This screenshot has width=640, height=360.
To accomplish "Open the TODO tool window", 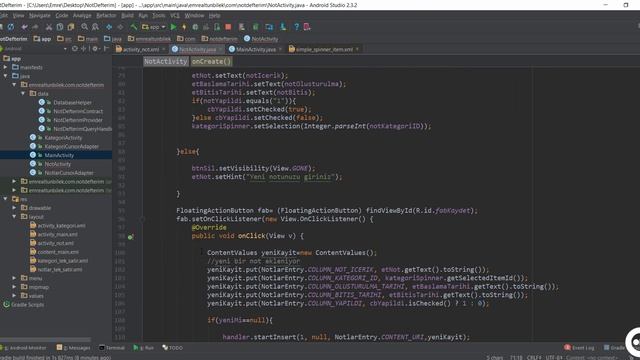I will (x=172, y=348).
